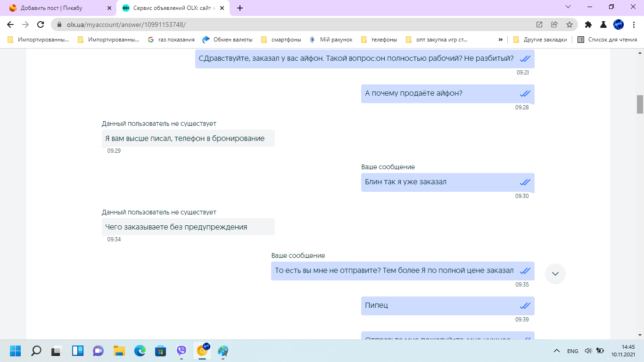The height and width of the screenshot is (362, 644).
Task: Open the Widgets taskbar icon
Action: [78, 351]
